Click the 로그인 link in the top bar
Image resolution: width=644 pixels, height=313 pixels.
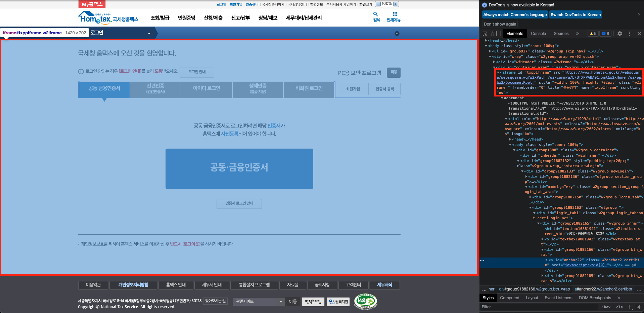point(221,4)
